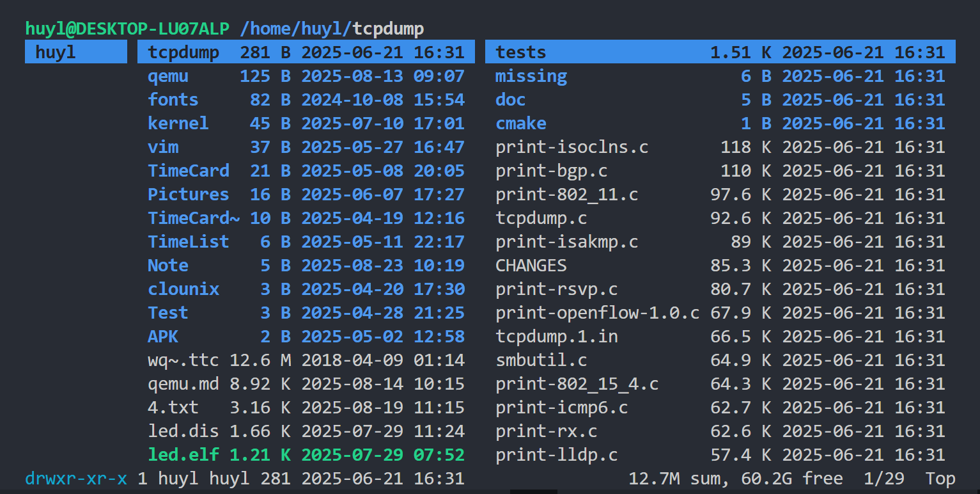Click the huyl@DESKTOP-LU07ALP host label

click(127, 28)
